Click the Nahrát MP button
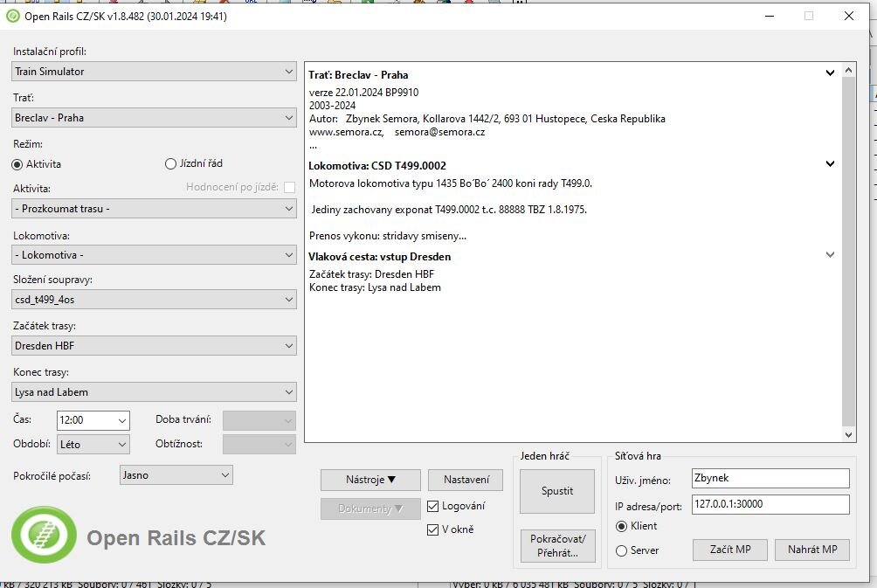877x588 pixels. (x=812, y=550)
